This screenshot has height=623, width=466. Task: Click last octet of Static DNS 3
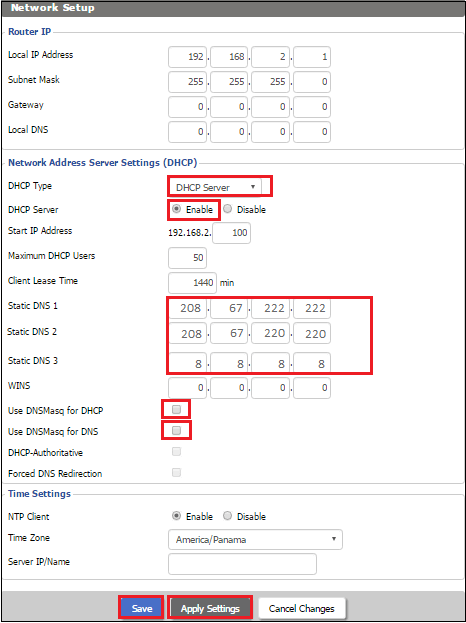point(312,363)
